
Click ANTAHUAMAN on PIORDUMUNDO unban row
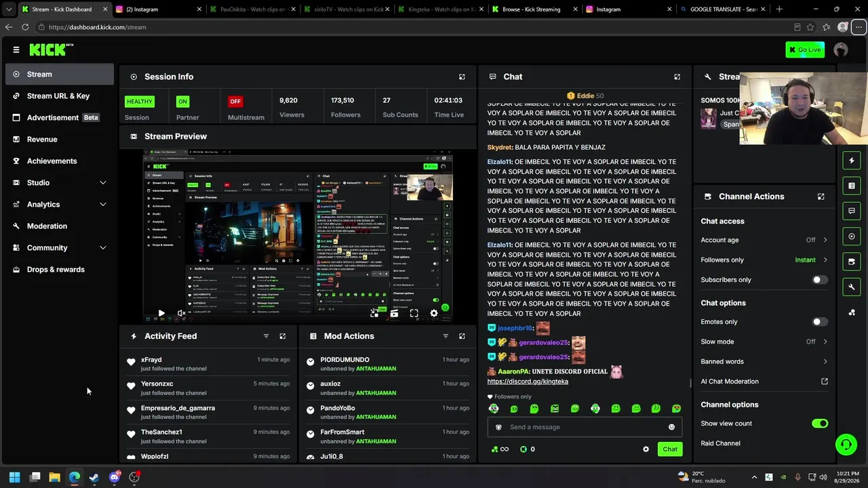[x=376, y=369]
